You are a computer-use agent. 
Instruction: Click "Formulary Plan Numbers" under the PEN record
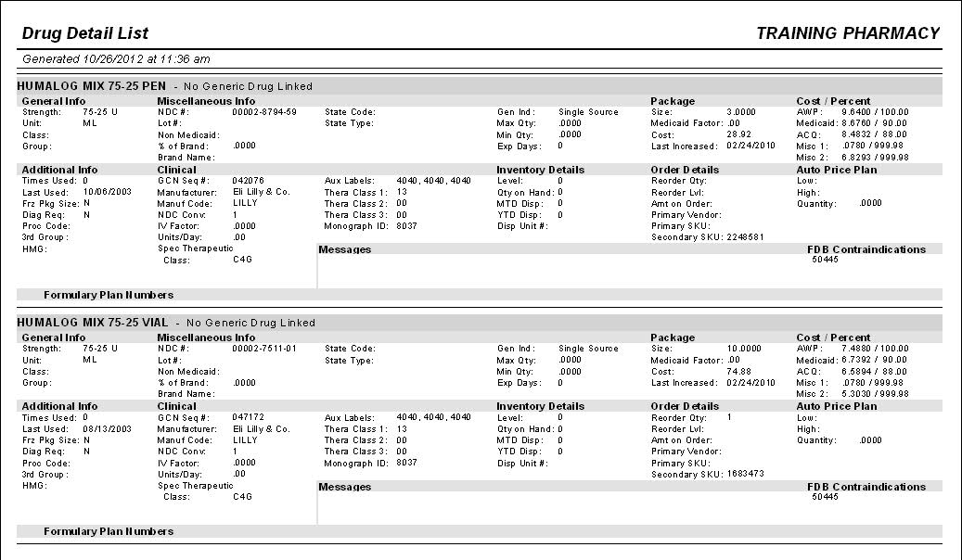pos(109,295)
